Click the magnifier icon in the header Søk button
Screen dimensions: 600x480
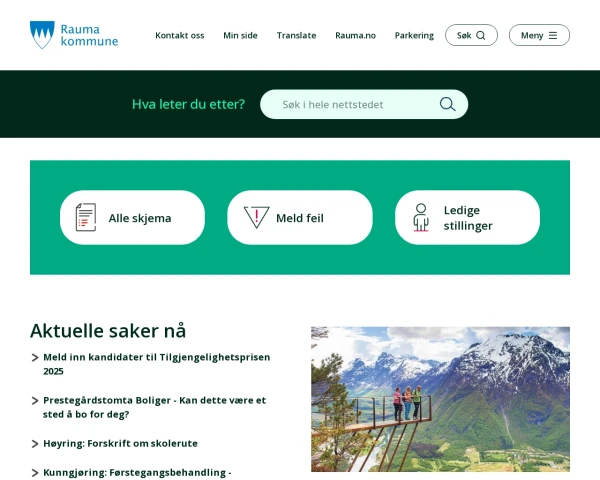(481, 35)
